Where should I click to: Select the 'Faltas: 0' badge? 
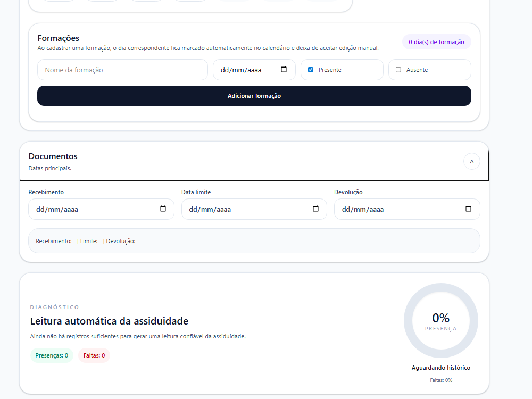(94, 355)
